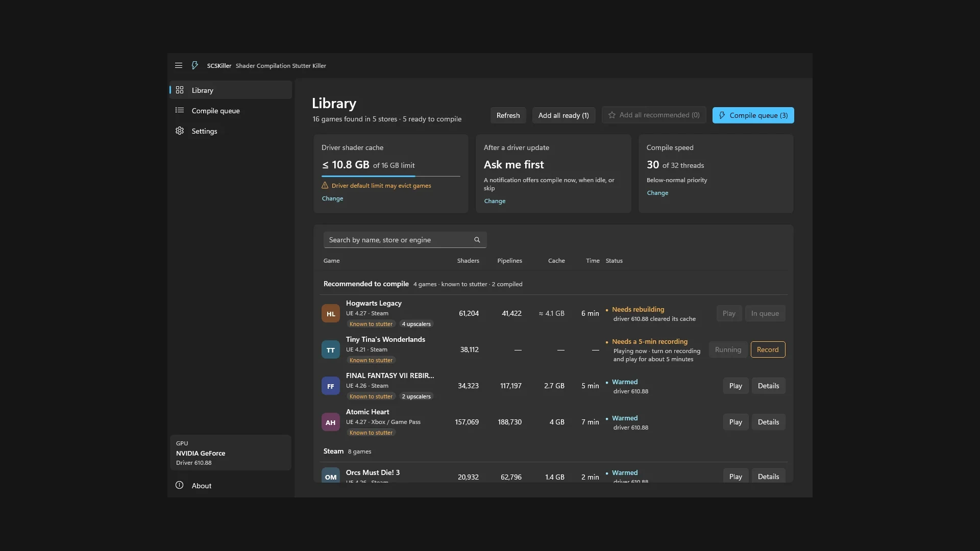Click the 2 upscalers tag on Final Fantasy

[416, 396]
